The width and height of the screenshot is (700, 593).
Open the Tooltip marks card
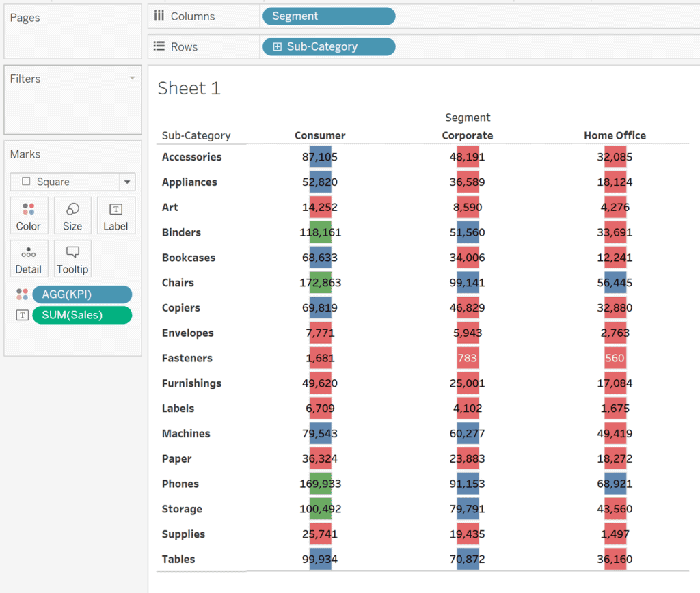pyautogui.click(x=72, y=253)
